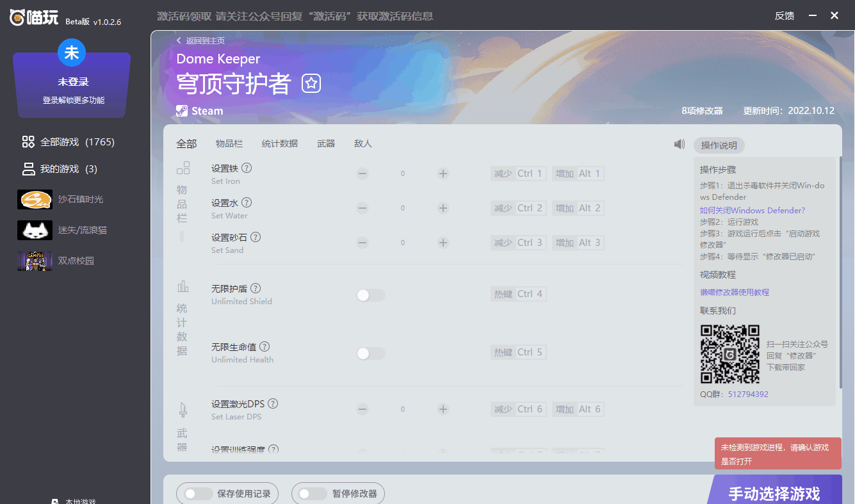This screenshot has height=504, width=855.
Task: Click the Set Water value field
Action: coord(403,208)
